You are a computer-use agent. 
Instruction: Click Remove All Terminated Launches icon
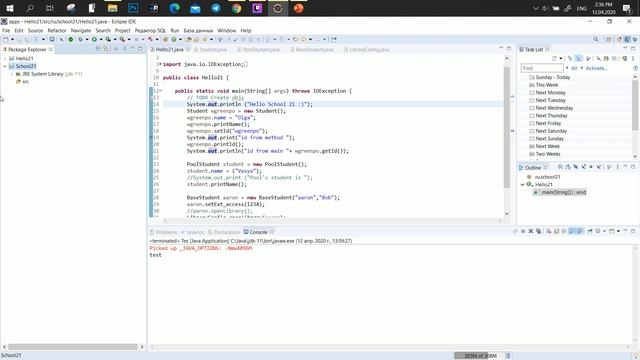pos(538,231)
